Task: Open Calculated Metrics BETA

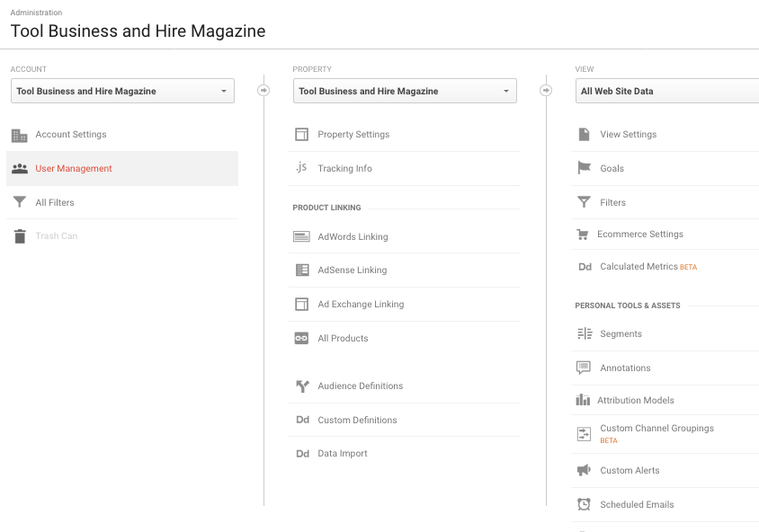Action: coord(648,267)
